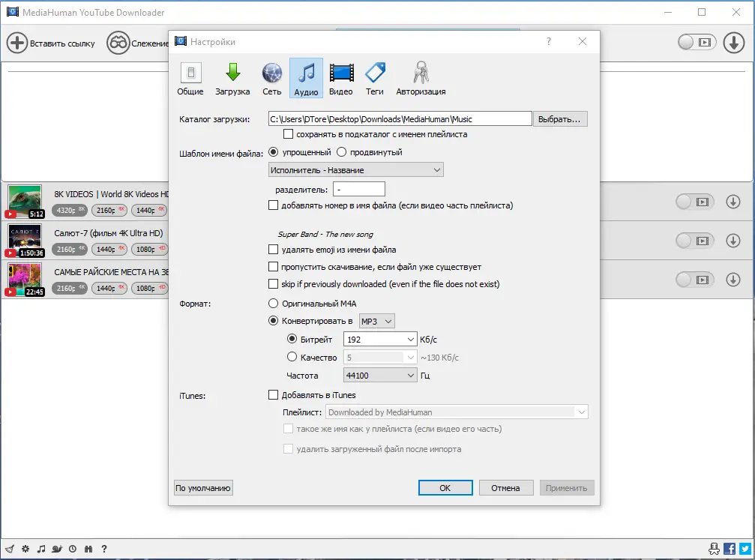Close the Настройки dialog
Screen dimensions: 755x560
(x=583, y=41)
